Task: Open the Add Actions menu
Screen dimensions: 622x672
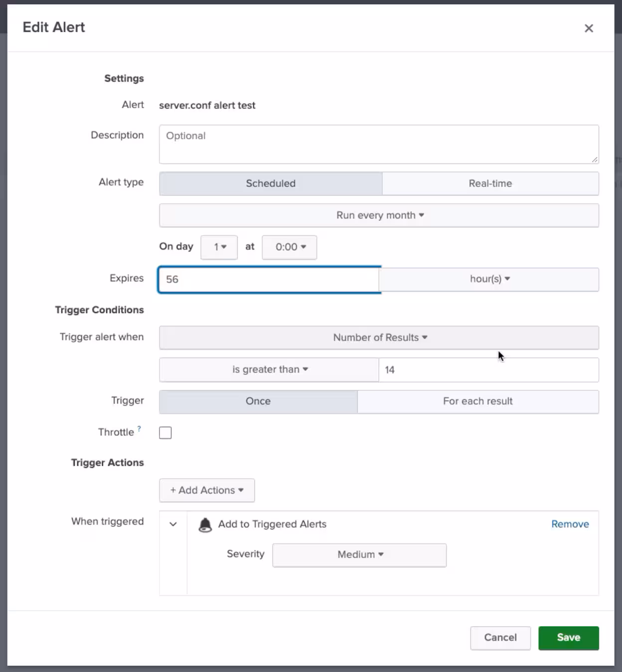Action: 207,491
